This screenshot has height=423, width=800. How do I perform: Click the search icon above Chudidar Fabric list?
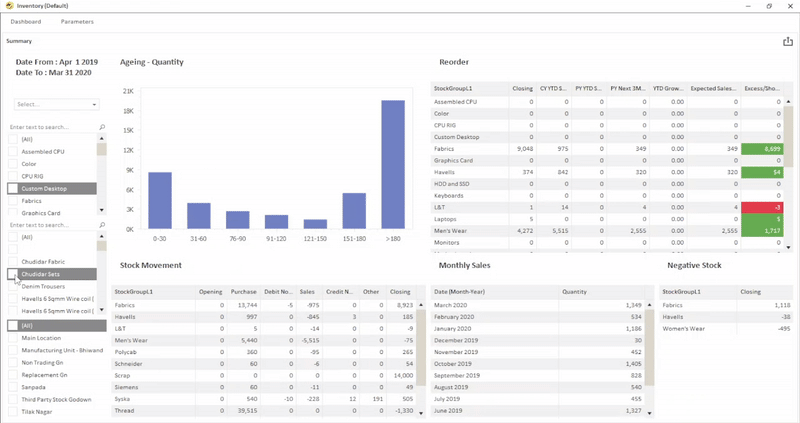(x=102, y=225)
